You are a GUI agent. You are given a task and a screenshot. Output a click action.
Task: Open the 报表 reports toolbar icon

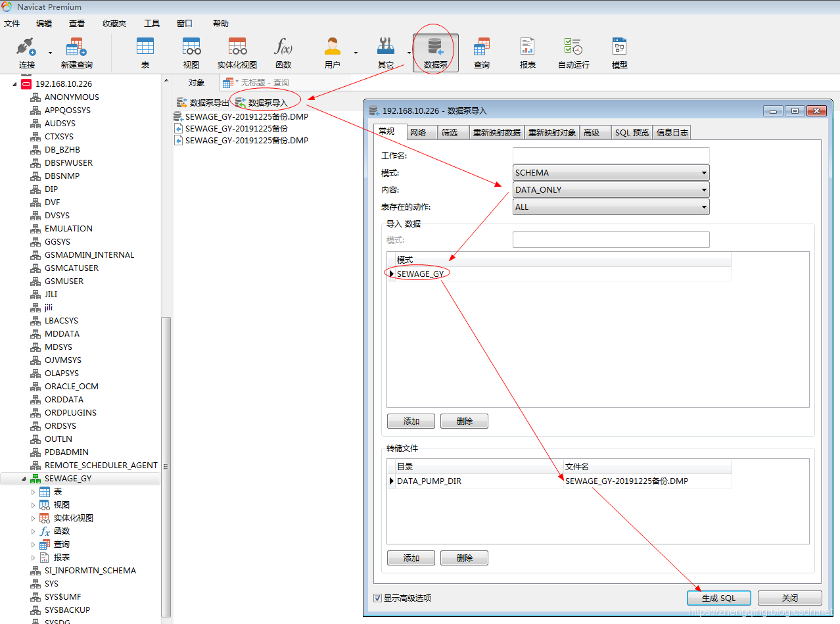528,53
